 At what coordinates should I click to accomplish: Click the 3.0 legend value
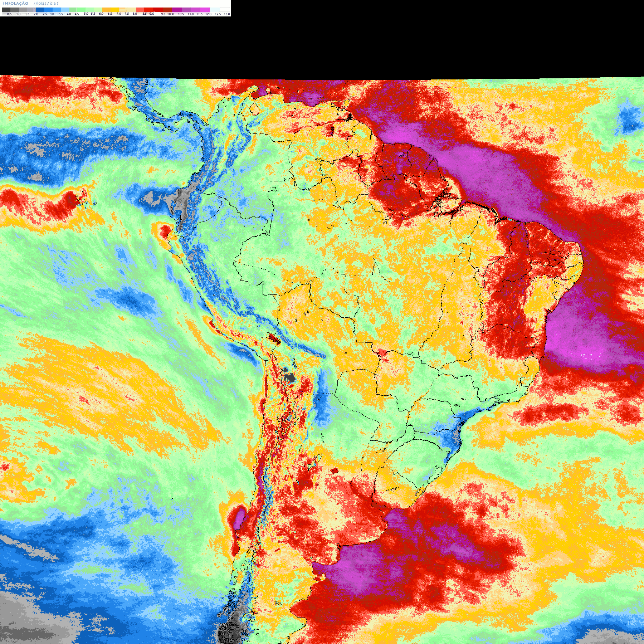point(52,14)
